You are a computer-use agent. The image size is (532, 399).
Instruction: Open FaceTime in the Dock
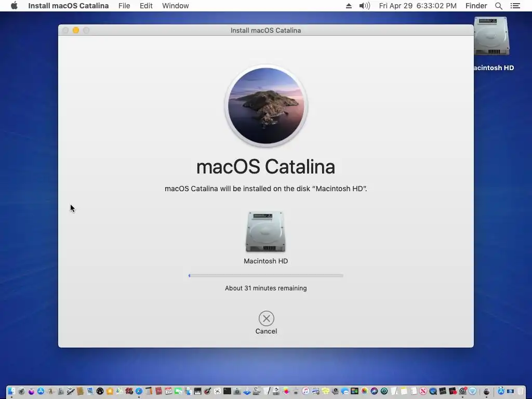click(178, 391)
